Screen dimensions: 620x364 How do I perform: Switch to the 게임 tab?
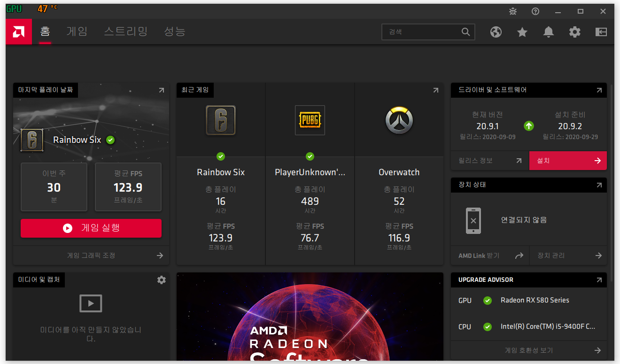click(x=77, y=32)
